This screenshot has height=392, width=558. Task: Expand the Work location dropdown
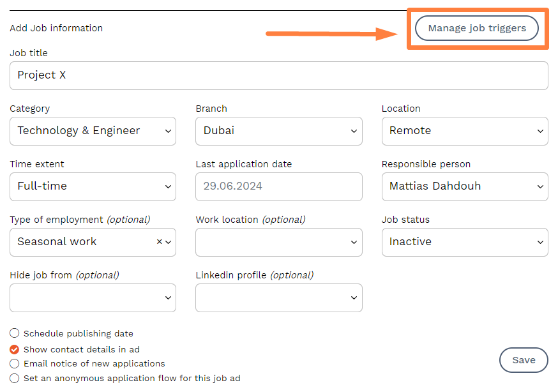[x=278, y=242]
